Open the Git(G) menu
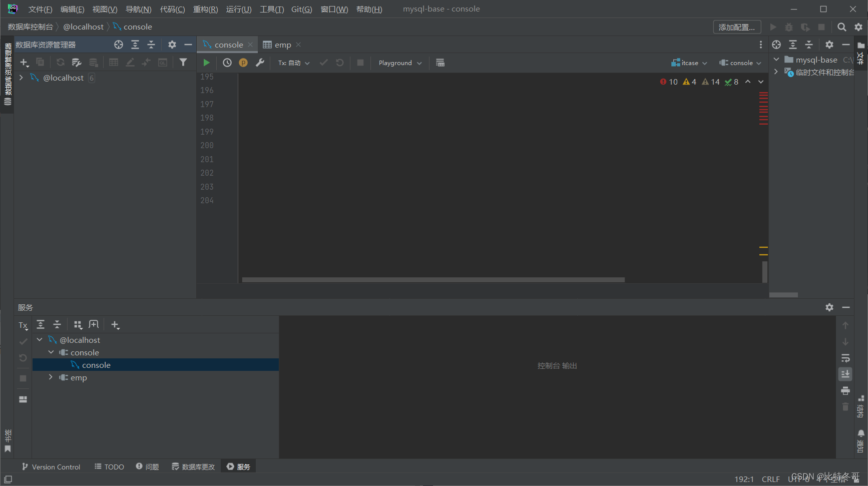This screenshot has width=868, height=486. coord(301,9)
